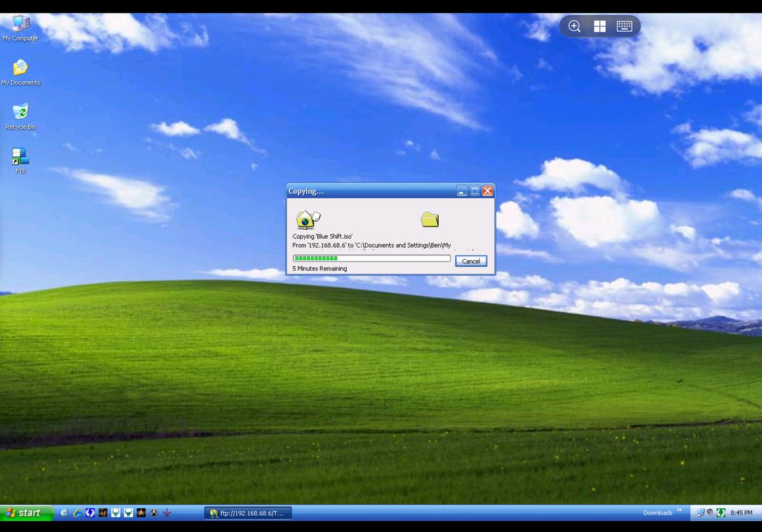The height and width of the screenshot is (532, 762).
Task: Click the second Quake Quick Launch icon
Action: [128, 513]
